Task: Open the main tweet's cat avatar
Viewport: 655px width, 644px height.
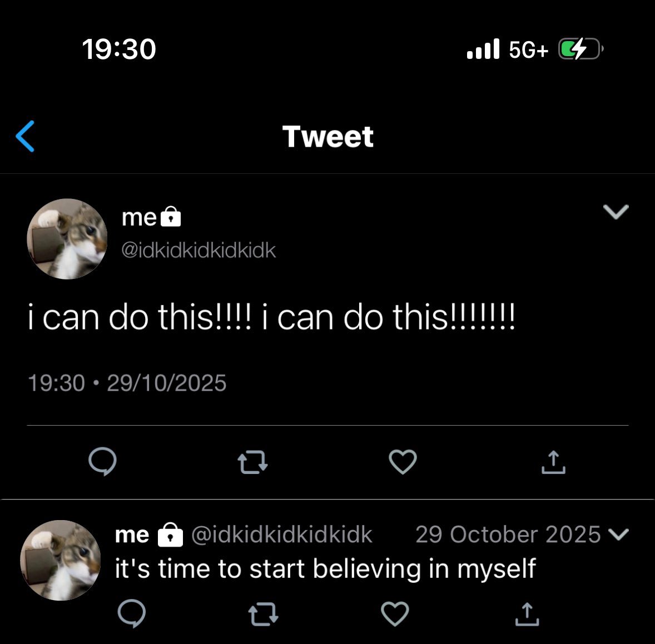Action: coord(67,239)
